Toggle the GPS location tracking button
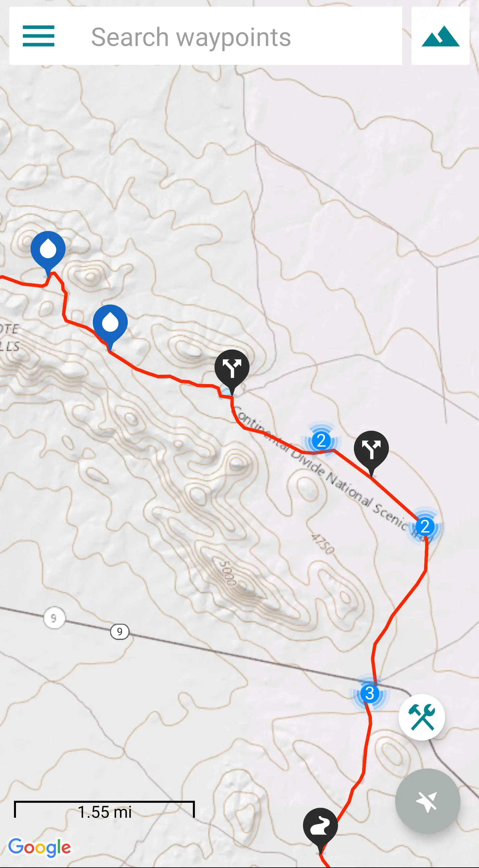Screen dimensions: 479x868 tap(428, 802)
